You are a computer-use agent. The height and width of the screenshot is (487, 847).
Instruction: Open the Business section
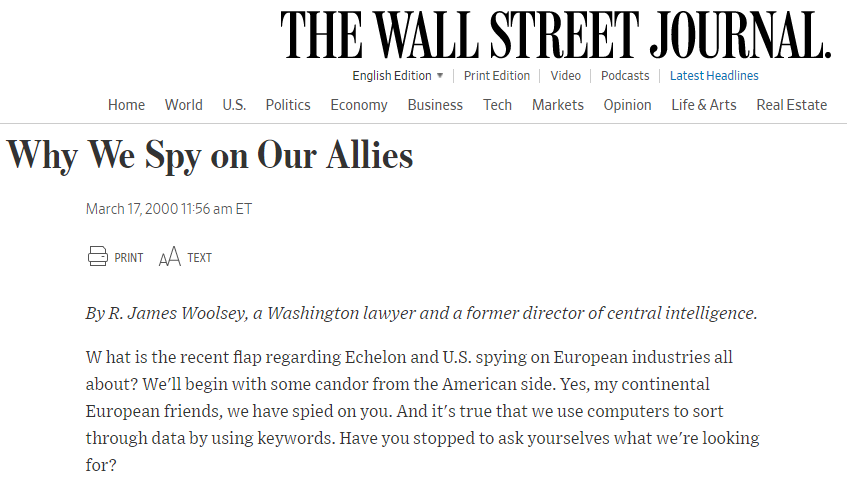(435, 105)
